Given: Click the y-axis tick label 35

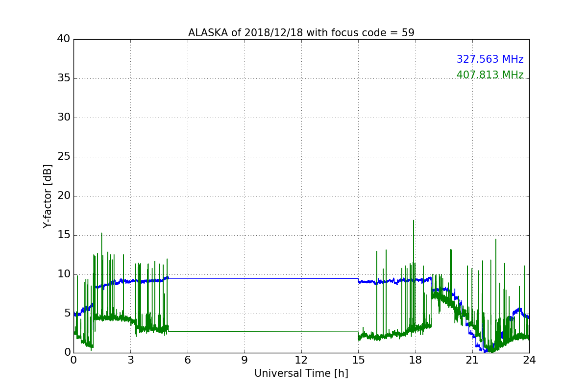Looking at the screenshot, I should coord(64,78).
